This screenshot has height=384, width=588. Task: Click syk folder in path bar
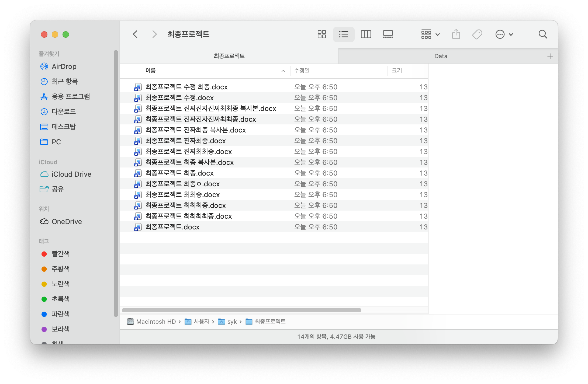pyautogui.click(x=231, y=322)
